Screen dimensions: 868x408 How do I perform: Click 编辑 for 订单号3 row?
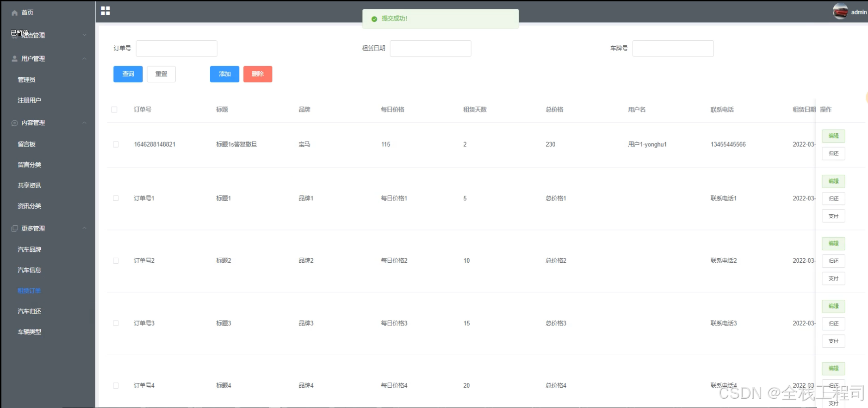click(x=833, y=306)
